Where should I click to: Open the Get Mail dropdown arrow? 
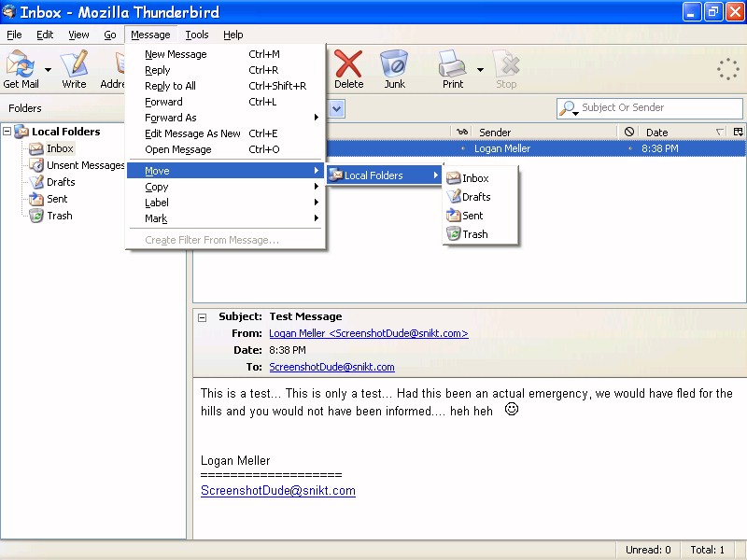pos(48,69)
